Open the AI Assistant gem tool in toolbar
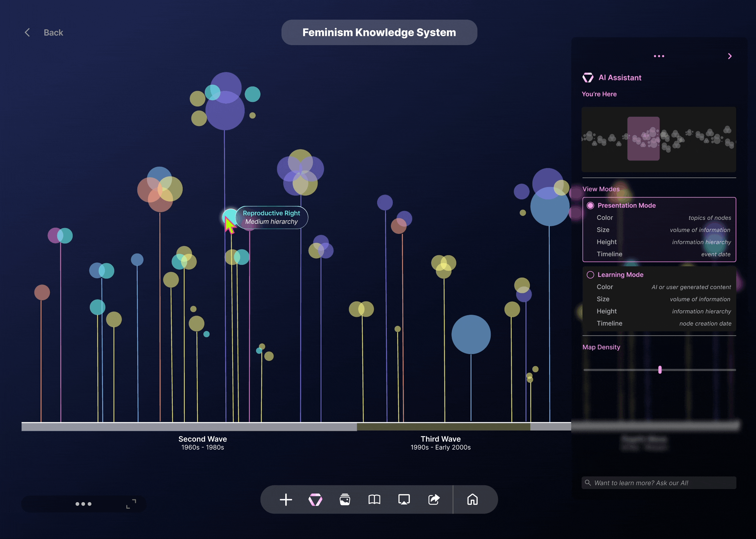Screen dimensions: 756x539 tap(315, 499)
